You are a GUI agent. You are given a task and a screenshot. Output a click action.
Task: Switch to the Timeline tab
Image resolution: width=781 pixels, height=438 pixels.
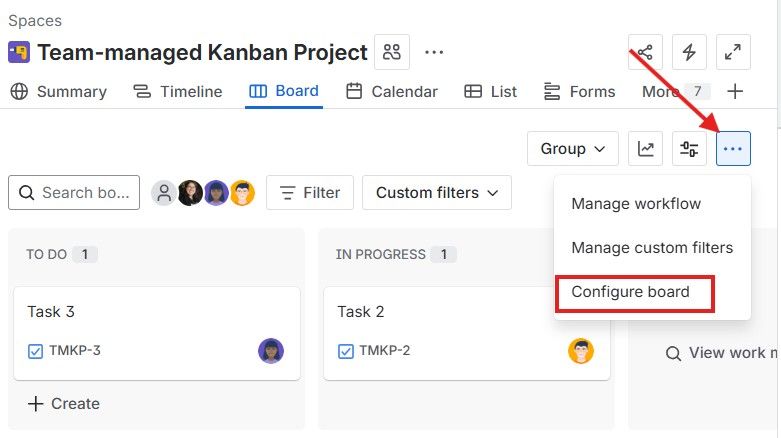tap(178, 92)
